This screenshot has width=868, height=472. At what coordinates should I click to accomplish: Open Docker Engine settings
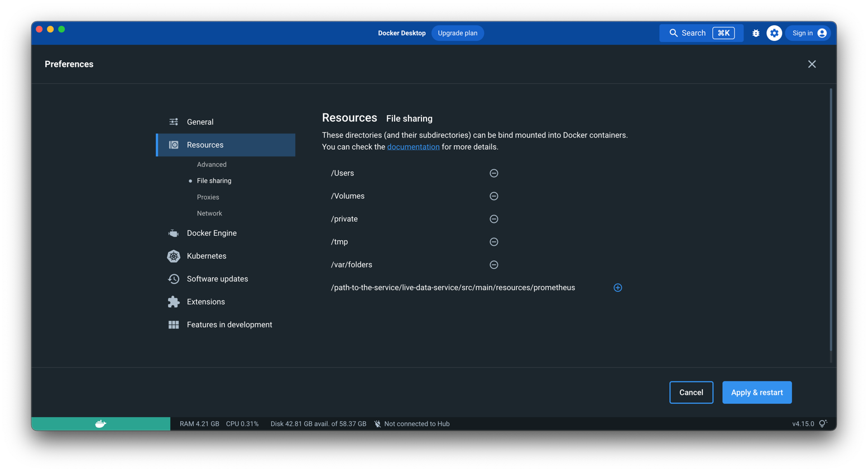coord(226,233)
